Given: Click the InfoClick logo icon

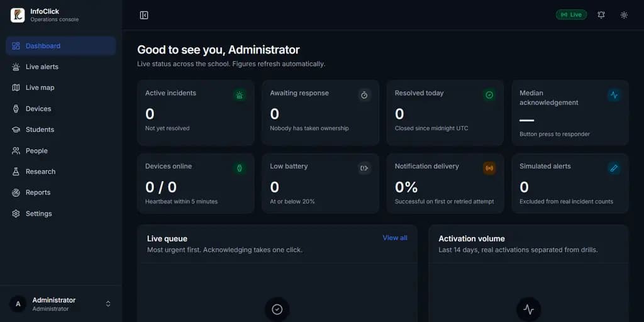Looking at the screenshot, I should 18,15.
